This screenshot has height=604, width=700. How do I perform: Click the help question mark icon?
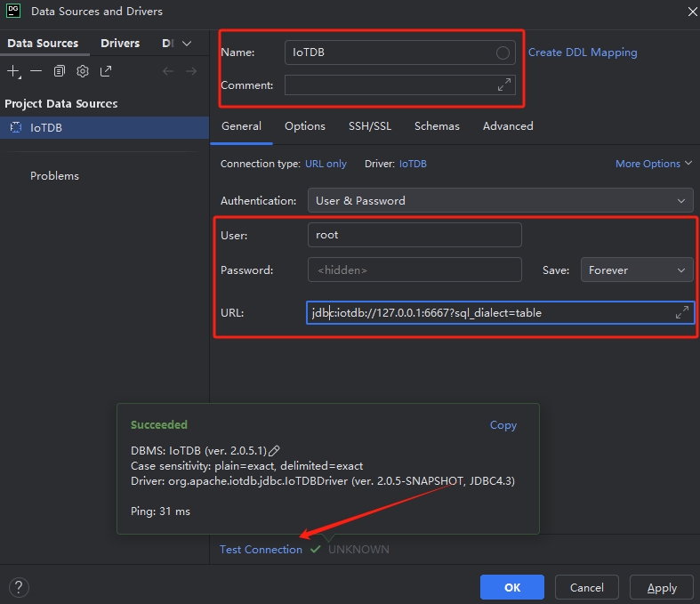click(x=19, y=587)
